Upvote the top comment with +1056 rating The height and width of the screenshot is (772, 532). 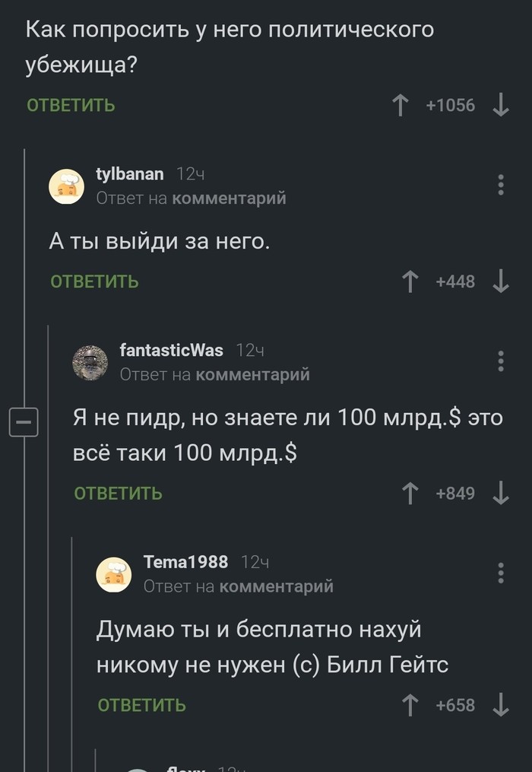coord(401,105)
